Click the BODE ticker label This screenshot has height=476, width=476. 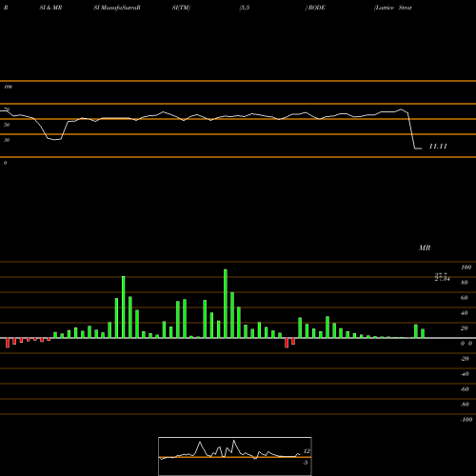tap(316, 8)
